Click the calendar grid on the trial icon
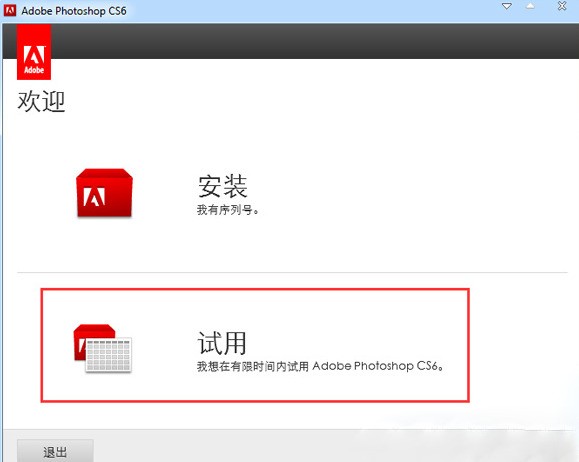Screen dimensions: 579x462 click(109, 355)
